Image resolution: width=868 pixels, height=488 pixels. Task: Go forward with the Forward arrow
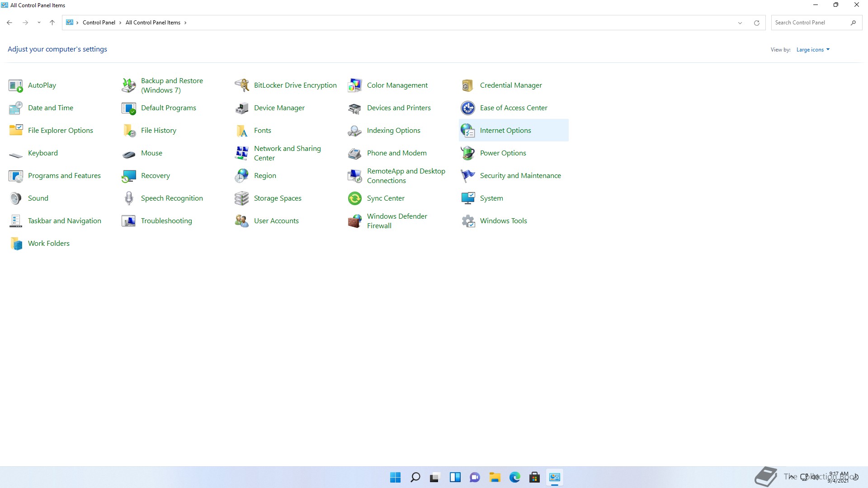click(25, 23)
